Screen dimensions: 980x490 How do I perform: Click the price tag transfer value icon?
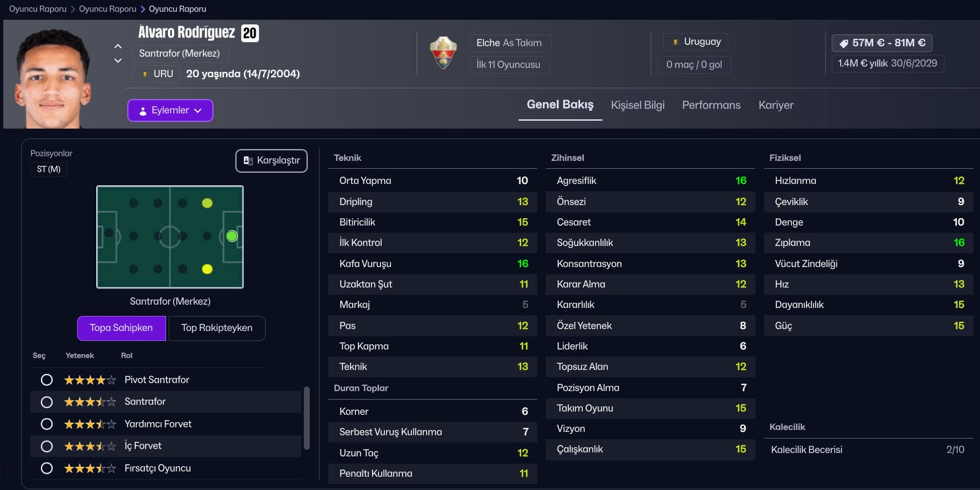(x=843, y=43)
